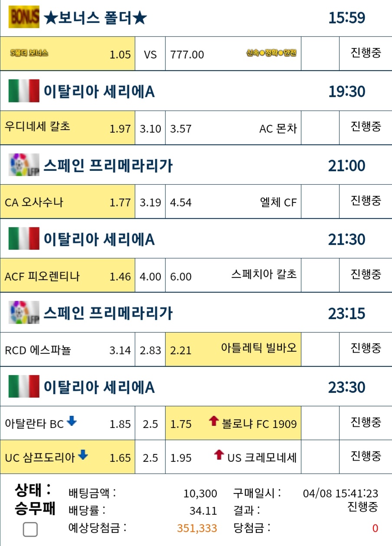This screenshot has height=546, width=392.
Task: Click the La Liga logo above RCD 에스파뇰
Action: pyautogui.click(x=24, y=312)
